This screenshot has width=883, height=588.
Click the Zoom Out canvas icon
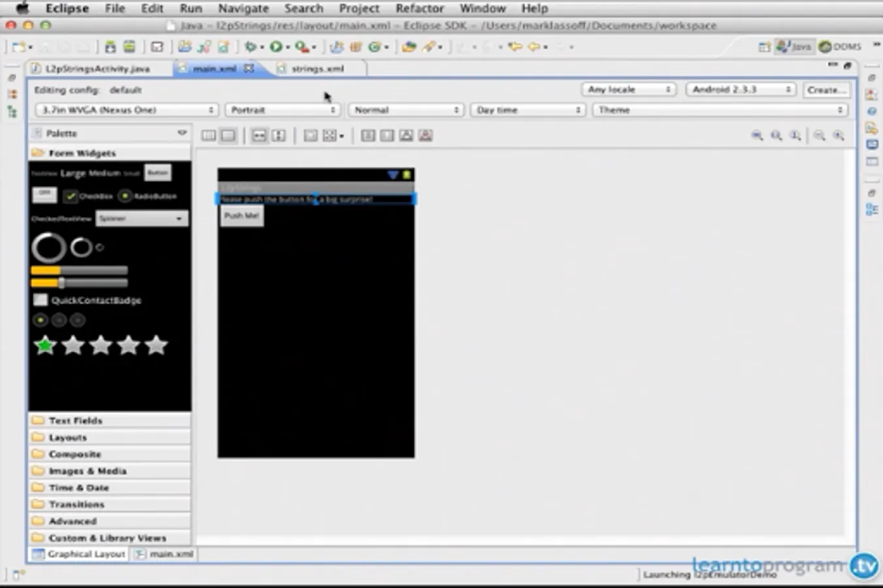point(820,136)
